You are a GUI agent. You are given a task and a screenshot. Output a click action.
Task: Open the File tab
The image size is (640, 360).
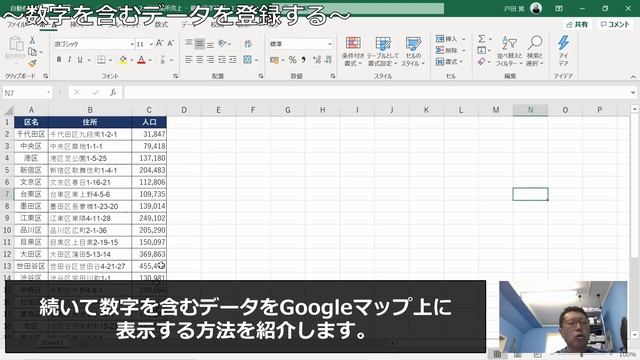tap(16, 24)
